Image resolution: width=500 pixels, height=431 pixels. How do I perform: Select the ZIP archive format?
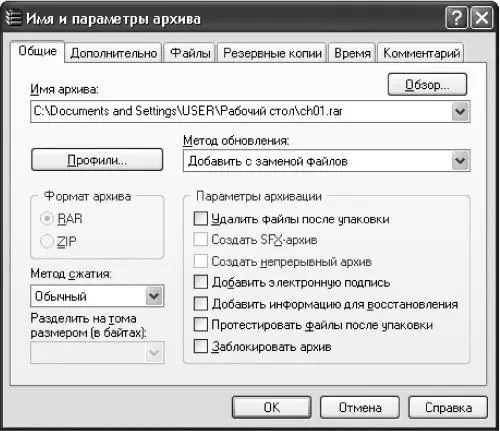(47, 241)
